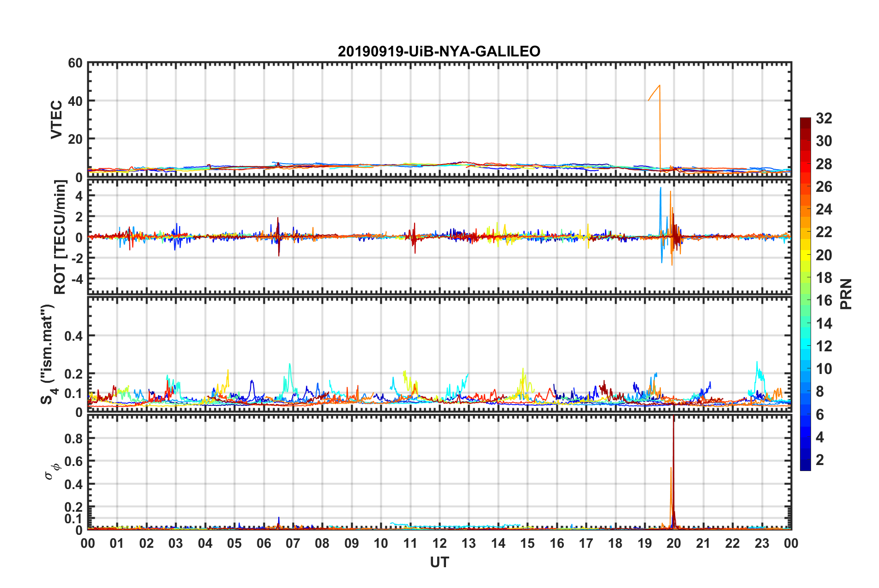
Task: Click the 07 hour tick on the UT axis
Action: coord(293,543)
